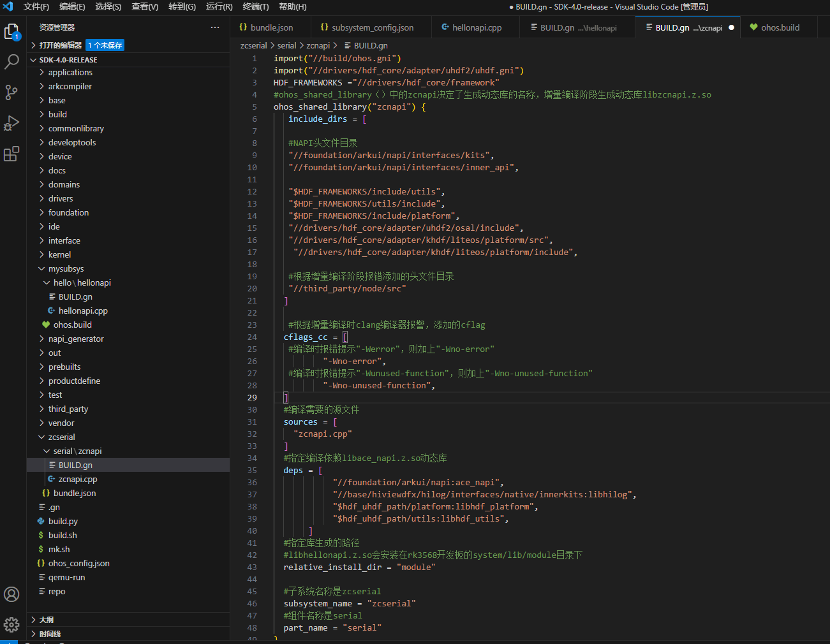830x644 pixels.
Task: Open the 帮助(H) menu
Action: pyautogui.click(x=293, y=6)
